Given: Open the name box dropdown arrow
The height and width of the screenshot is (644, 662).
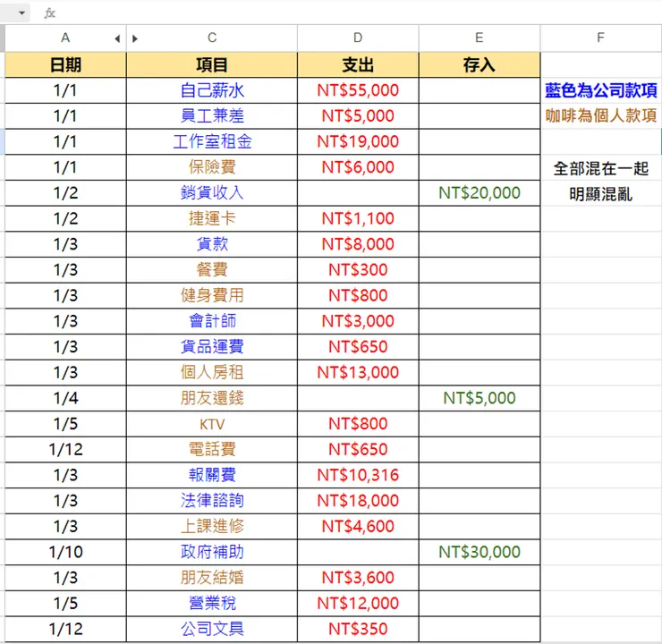Looking at the screenshot, I should pyautogui.click(x=21, y=13).
